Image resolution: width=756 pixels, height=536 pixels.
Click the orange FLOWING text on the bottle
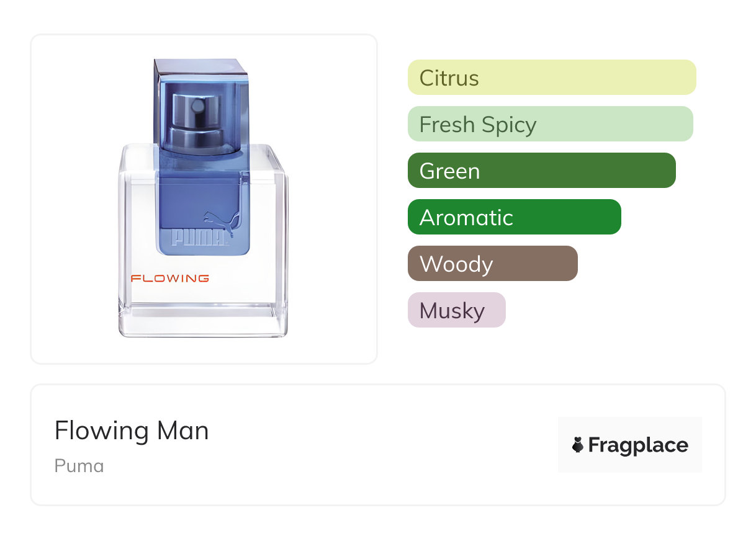click(169, 279)
